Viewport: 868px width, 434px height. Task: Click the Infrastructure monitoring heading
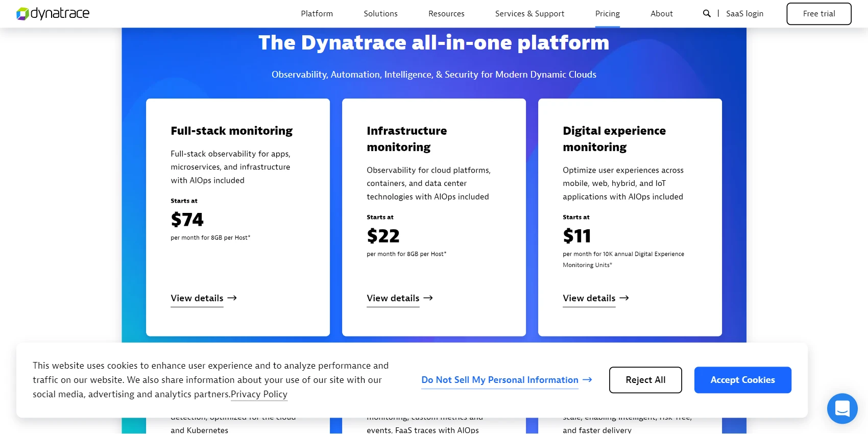(x=407, y=139)
